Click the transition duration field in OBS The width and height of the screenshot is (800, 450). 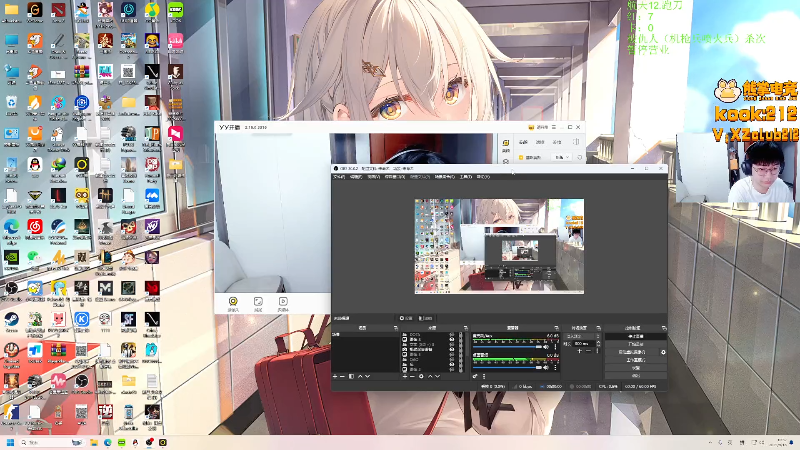(x=584, y=344)
